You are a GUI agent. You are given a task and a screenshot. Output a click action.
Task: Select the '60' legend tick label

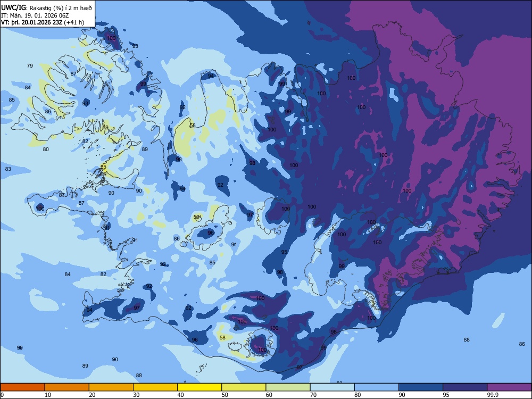click(269, 395)
